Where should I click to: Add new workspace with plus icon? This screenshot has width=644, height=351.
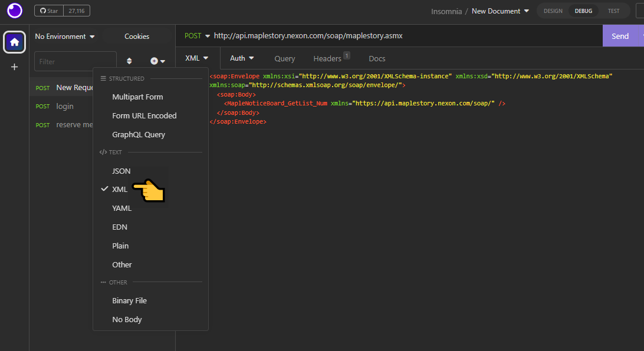point(14,67)
